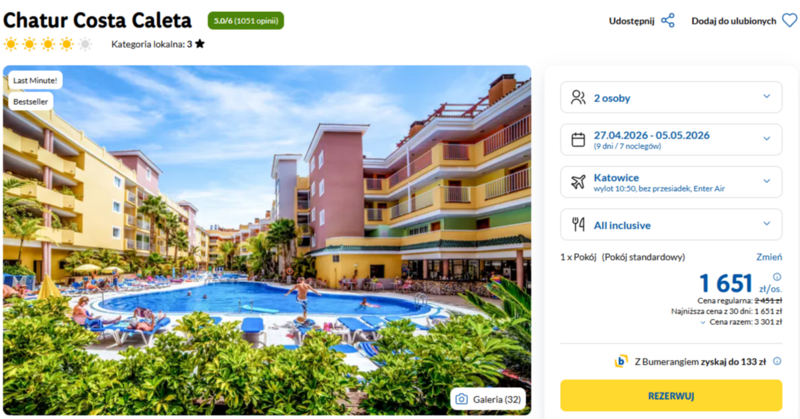Click the Last Minute! label on photo

(x=35, y=80)
